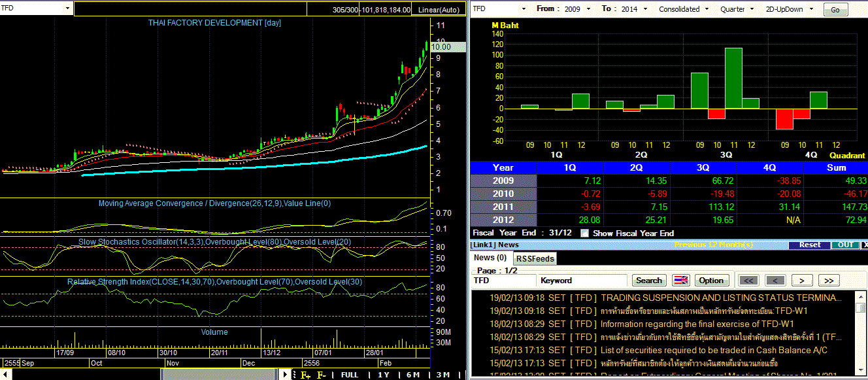Open the financial panel TFD symbol dropdown
Image resolution: width=868 pixels, height=380 pixels.
click(x=524, y=9)
